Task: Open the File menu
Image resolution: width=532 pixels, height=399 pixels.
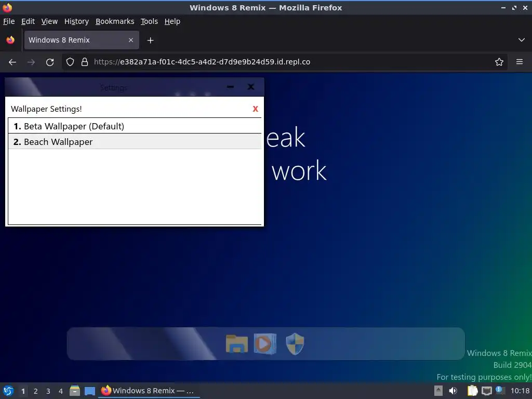Action: point(9,21)
